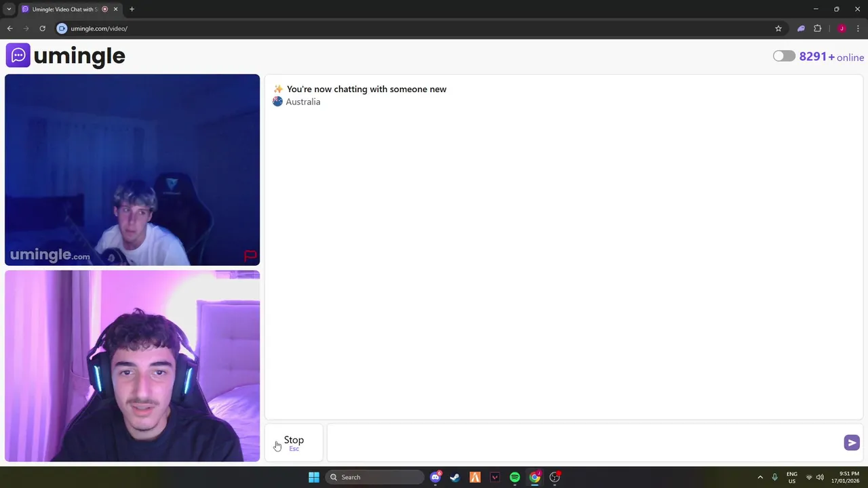Open the browser tab search dropdown
The width and height of the screenshot is (868, 488).
(9, 9)
